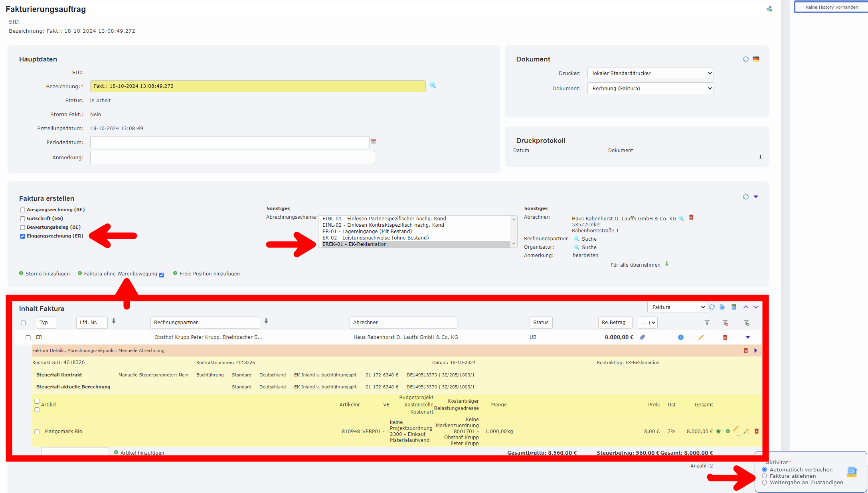The image size is (868, 493).
Task: Edit the ER row using the pencil icon
Action: (701, 337)
